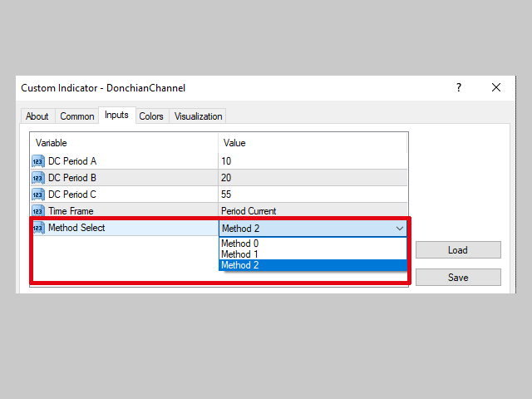The image size is (532, 399).
Task: Edit DC Period A value 10
Action: point(313,161)
